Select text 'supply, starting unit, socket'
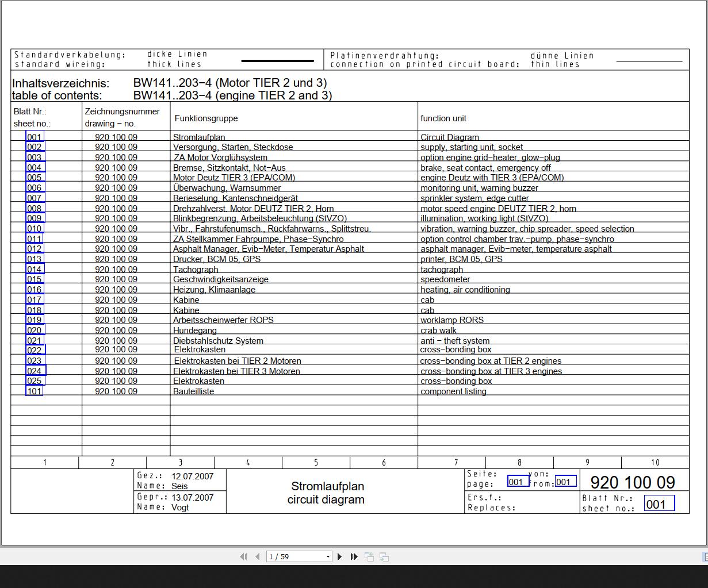The height and width of the screenshot is (588, 708). (x=472, y=147)
